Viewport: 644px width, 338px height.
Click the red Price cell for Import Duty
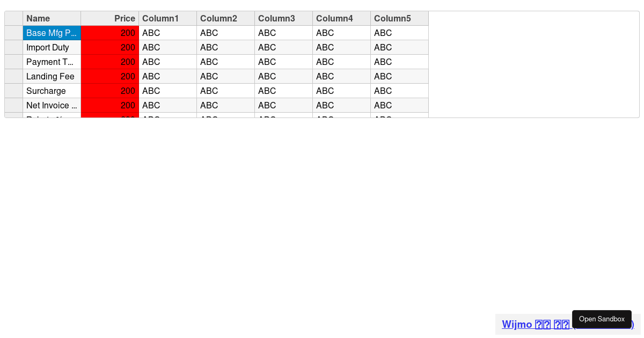[109, 47]
